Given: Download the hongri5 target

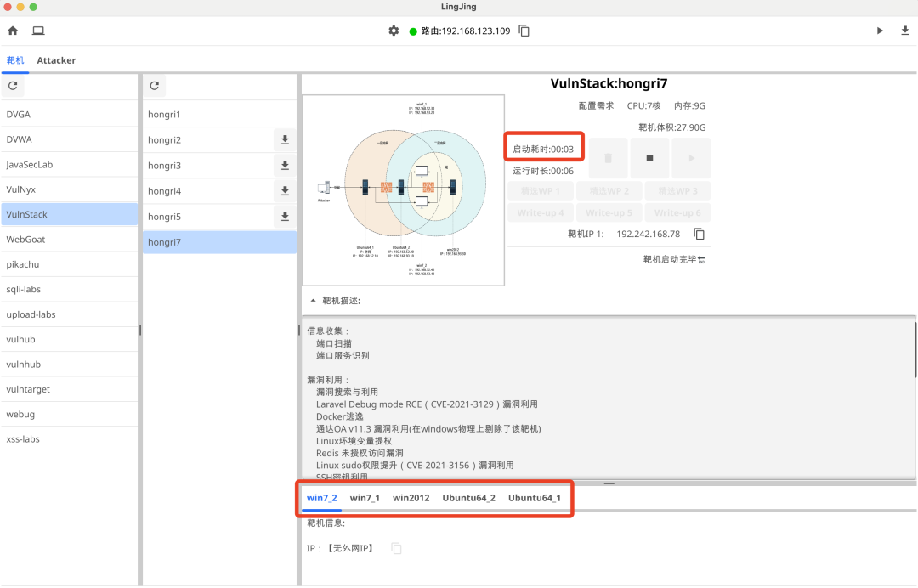Looking at the screenshot, I should click(285, 217).
